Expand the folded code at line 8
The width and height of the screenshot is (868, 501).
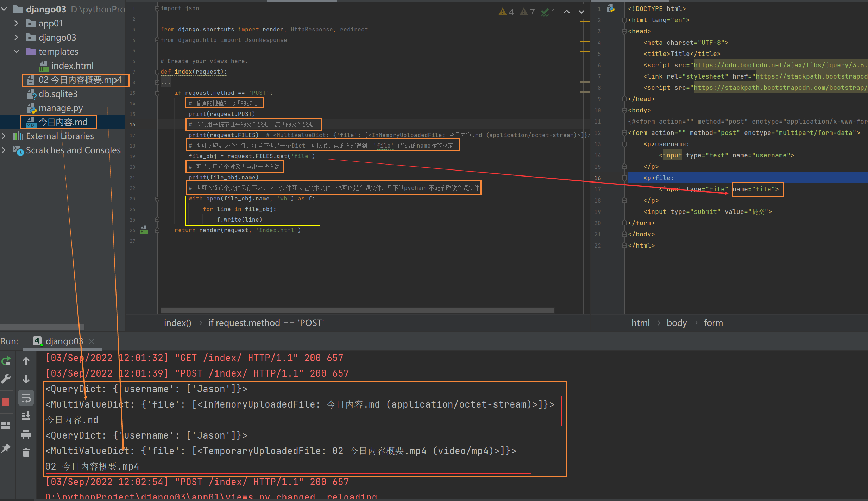tap(157, 82)
